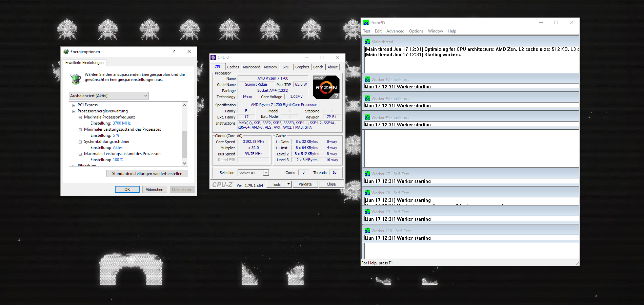
Task: Click the Worker #7 Self-Test window icon
Action: (367, 174)
